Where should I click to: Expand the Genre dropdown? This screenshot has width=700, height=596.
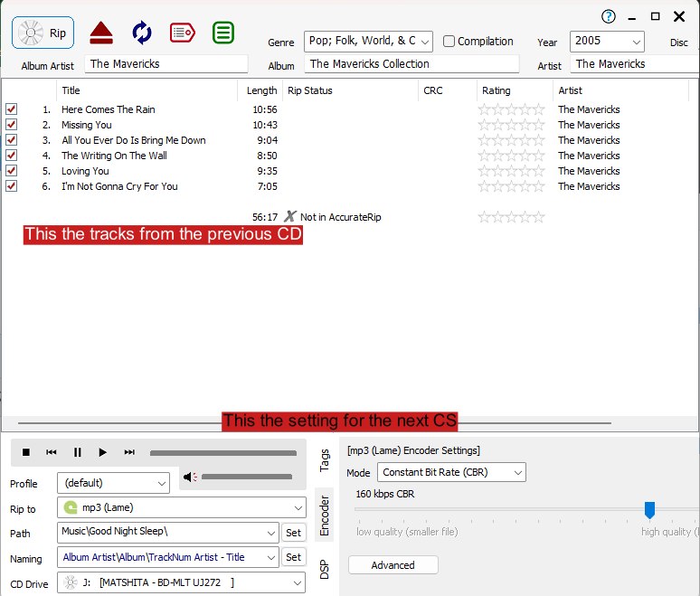425,42
